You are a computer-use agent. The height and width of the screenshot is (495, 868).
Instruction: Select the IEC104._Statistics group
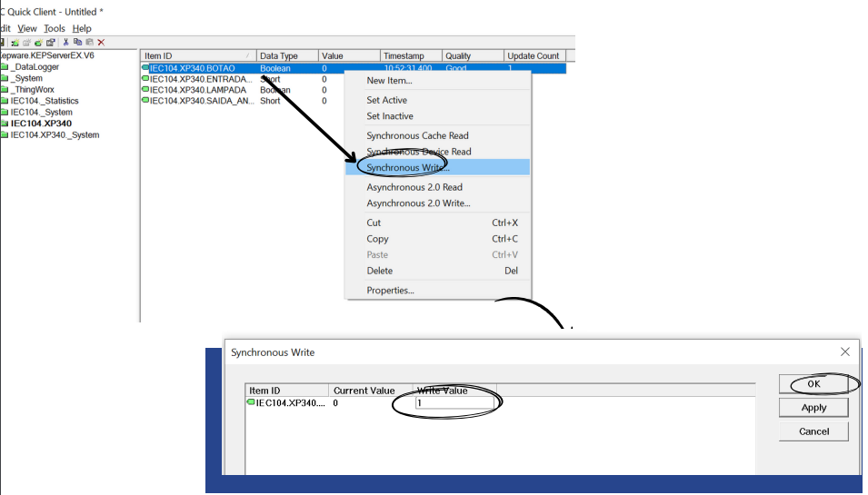pyautogui.click(x=45, y=101)
